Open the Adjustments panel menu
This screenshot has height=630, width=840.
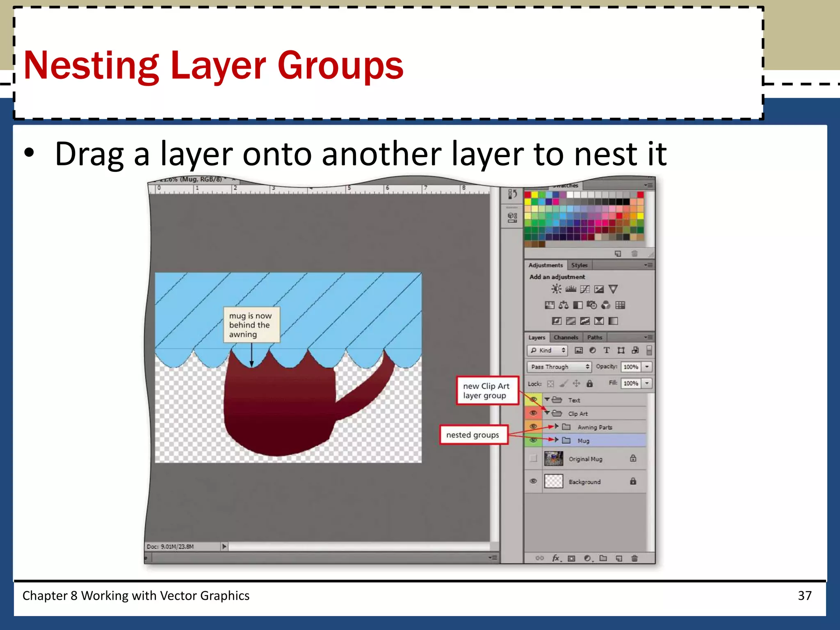[648, 265]
